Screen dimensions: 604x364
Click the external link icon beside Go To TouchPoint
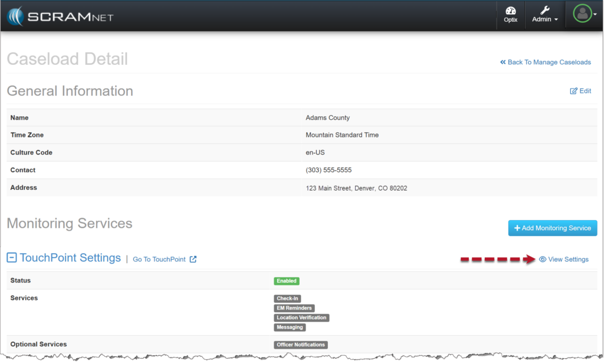193,259
